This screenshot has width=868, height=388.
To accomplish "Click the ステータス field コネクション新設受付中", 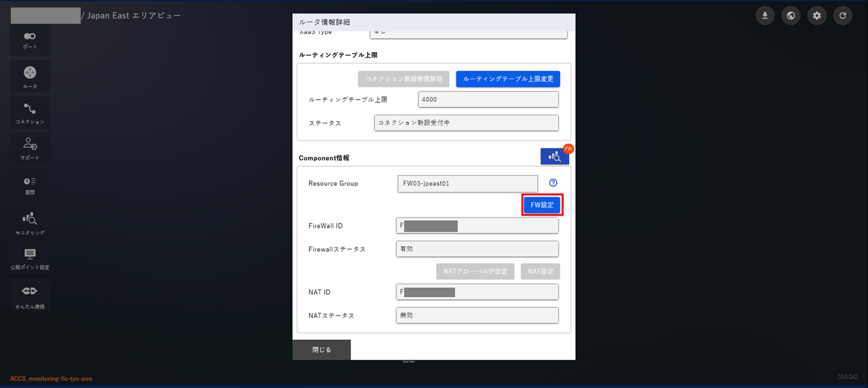I will pyautogui.click(x=467, y=123).
